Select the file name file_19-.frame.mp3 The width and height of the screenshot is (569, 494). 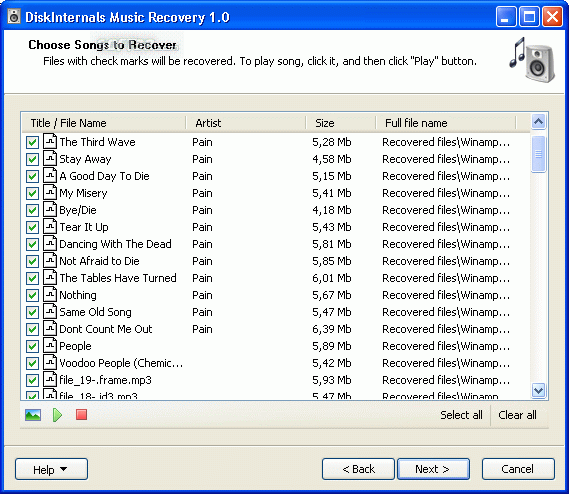click(105, 380)
